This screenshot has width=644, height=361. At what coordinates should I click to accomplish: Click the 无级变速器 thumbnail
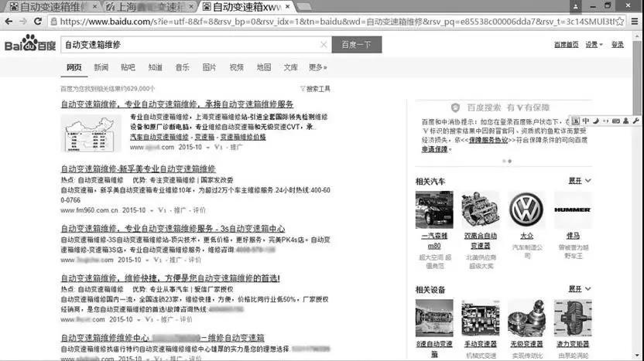pos(526,318)
